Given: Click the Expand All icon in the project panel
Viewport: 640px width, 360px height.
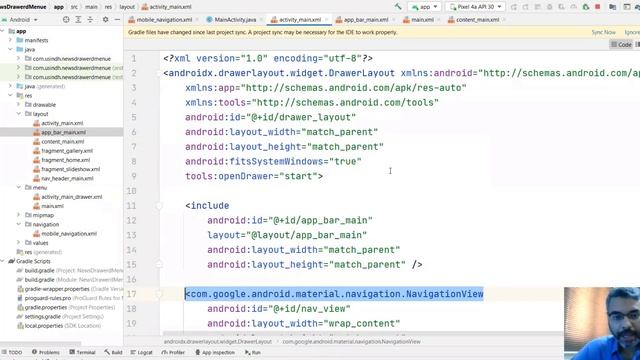Looking at the screenshot, I should pyautogui.click(x=78, y=20).
